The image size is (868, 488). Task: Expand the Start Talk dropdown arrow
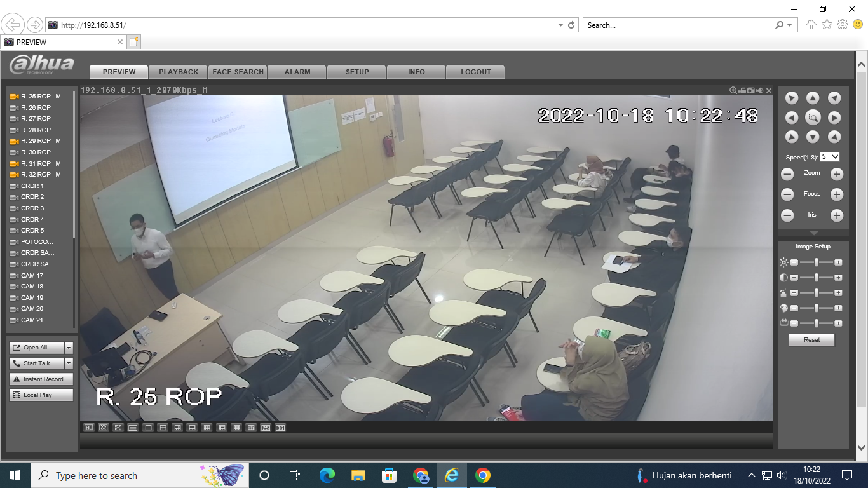click(x=69, y=363)
